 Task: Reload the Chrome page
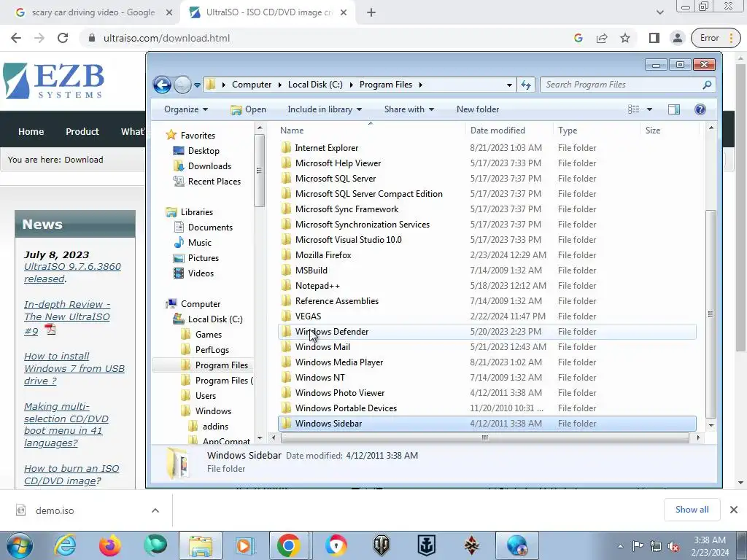point(63,38)
